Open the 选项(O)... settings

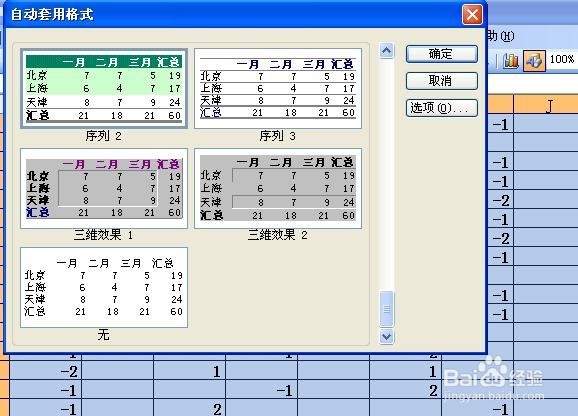coord(442,108)
